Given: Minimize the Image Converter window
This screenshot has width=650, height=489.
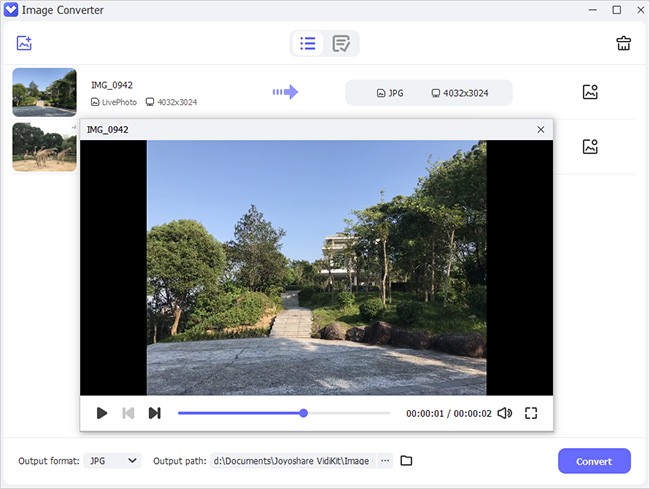Looking at the screenshot, I should click(593, 10).
